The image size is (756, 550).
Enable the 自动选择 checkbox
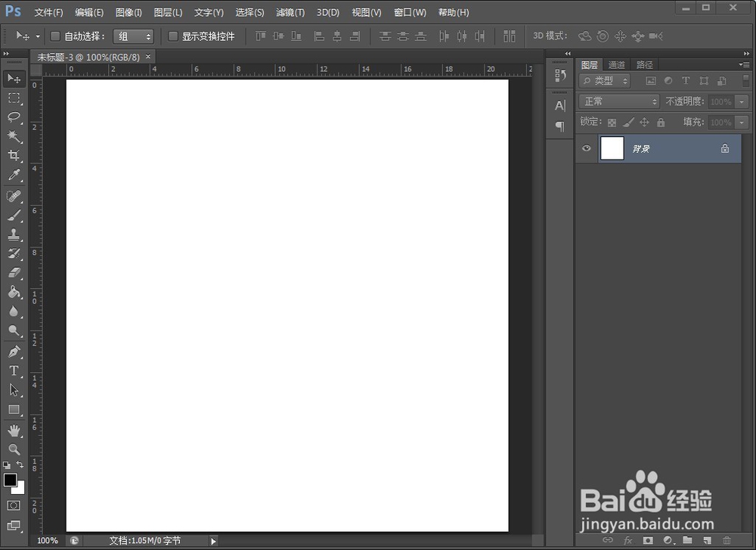(55, 36)
